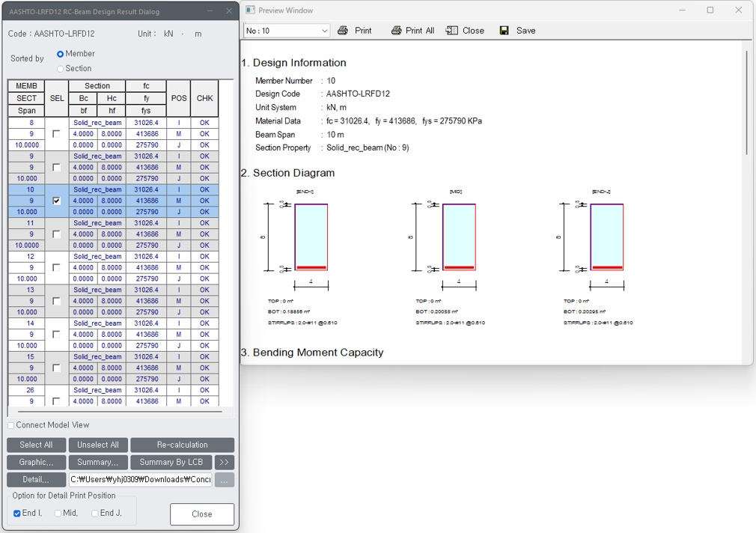
Task: Click the table horizontal scrollbar
Action: point(120,412)
